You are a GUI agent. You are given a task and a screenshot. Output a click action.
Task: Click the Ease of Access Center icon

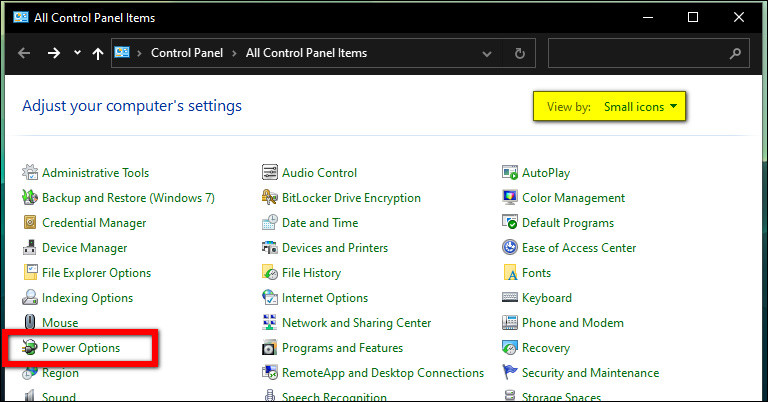510,248
